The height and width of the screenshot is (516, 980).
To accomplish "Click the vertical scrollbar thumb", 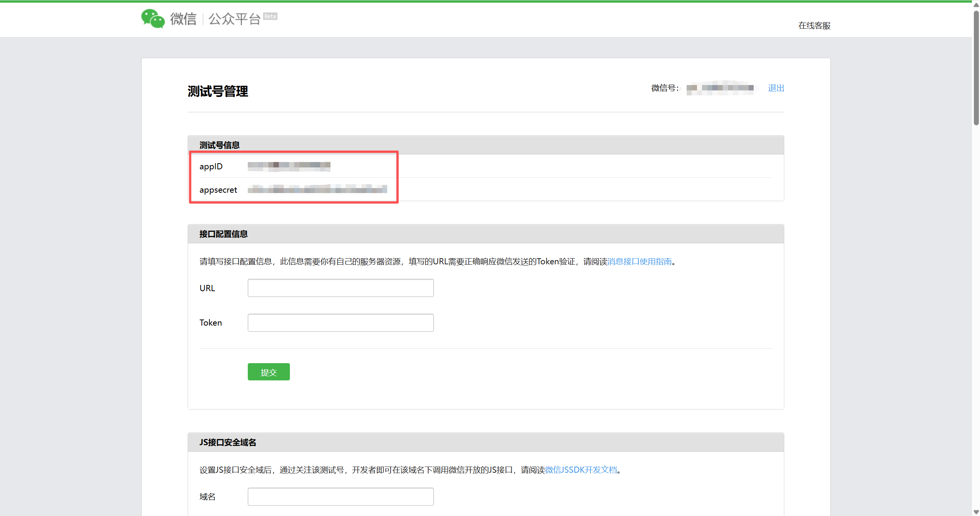I will point(976,67).
